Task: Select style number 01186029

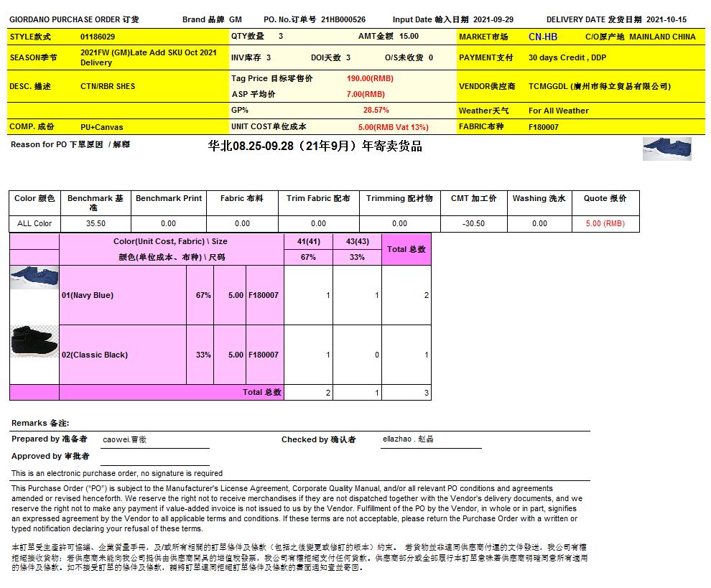Action: pyautogui.click(x=98, y=36)
